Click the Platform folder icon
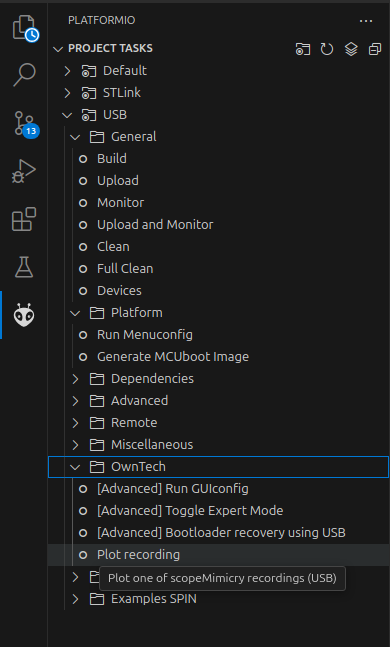This screenshot has height=647, width=390. (x=97, y=313)
